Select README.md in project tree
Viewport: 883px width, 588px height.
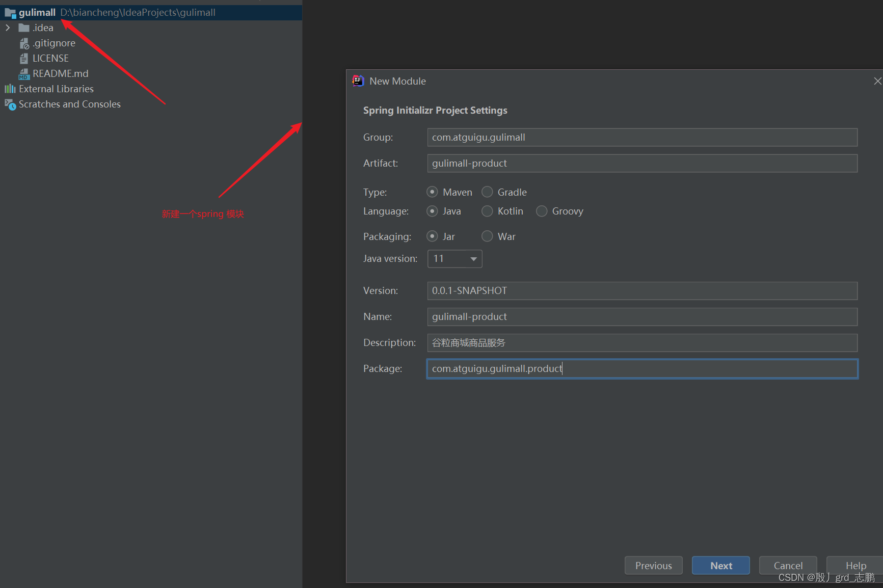tap(61, 74)
